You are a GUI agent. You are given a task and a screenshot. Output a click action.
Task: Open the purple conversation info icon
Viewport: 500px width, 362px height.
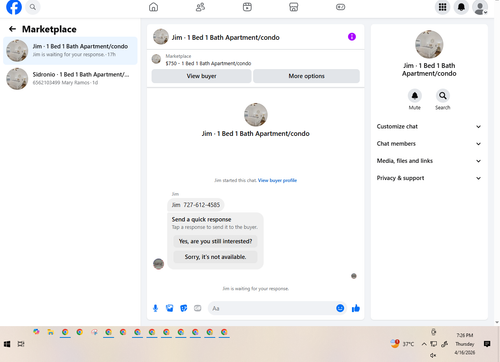(352, 37)
